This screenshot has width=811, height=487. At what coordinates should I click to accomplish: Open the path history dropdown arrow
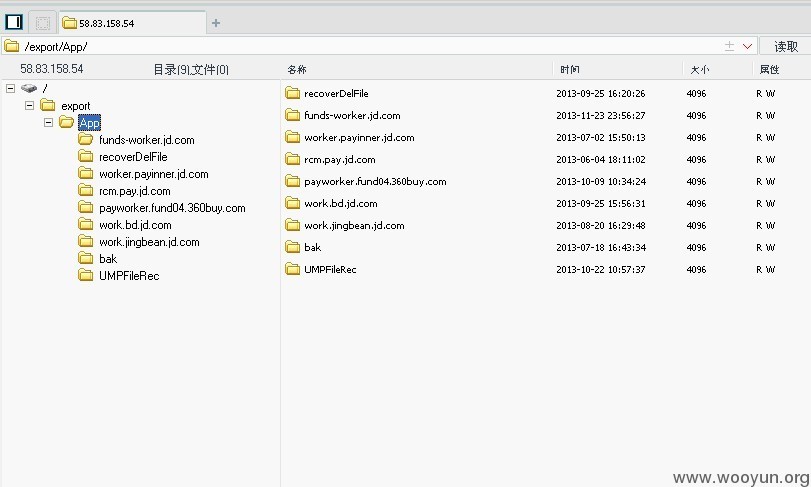pyautogui.click(x=747, y=47)
